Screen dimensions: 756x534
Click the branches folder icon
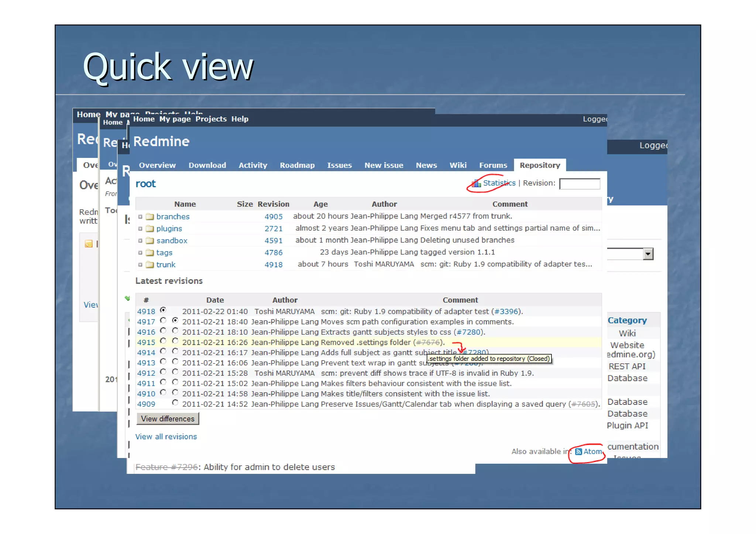(150, 217)
